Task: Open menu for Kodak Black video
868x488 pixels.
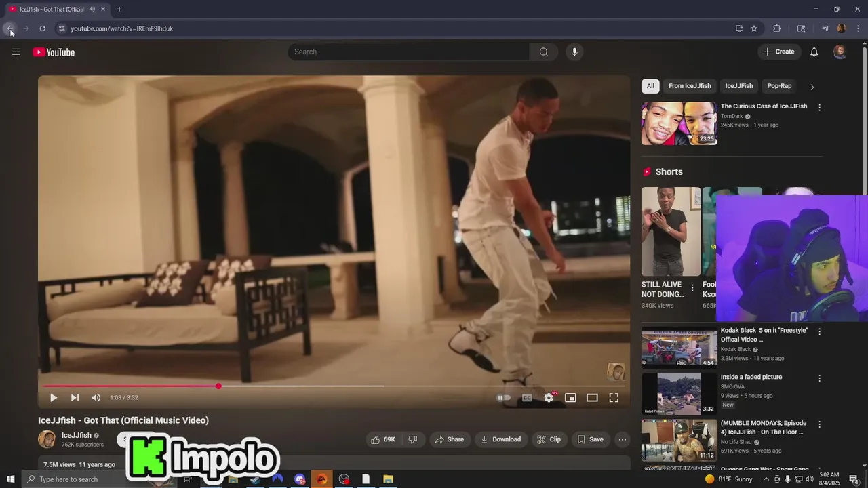Action: pos(819,332)
